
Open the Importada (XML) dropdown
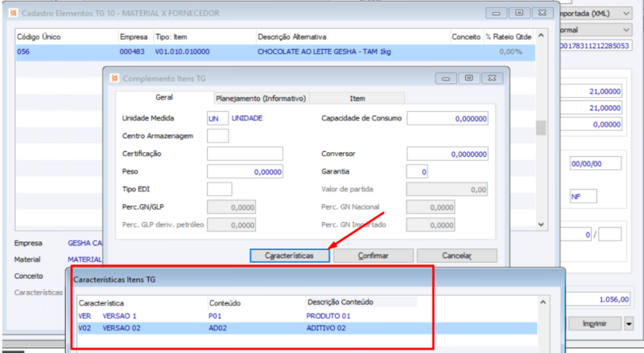(626, 13)
